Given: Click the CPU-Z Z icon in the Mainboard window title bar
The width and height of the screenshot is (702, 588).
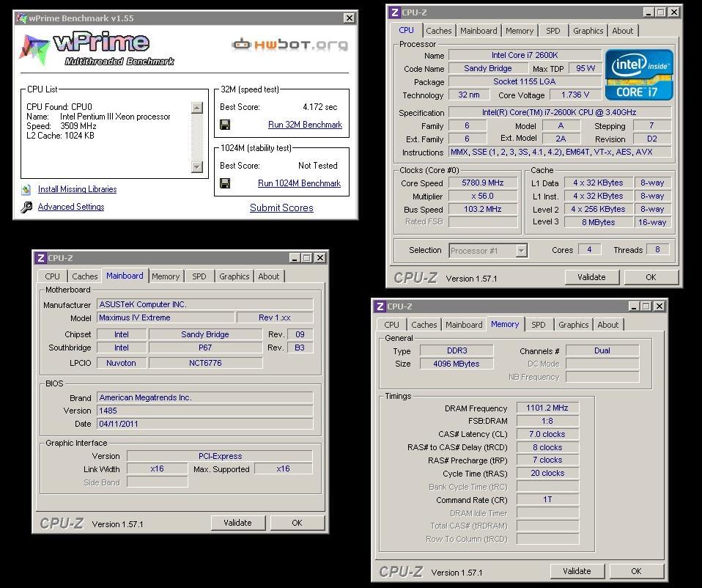Looking at the screenshot, I should (x=41, y=258).
